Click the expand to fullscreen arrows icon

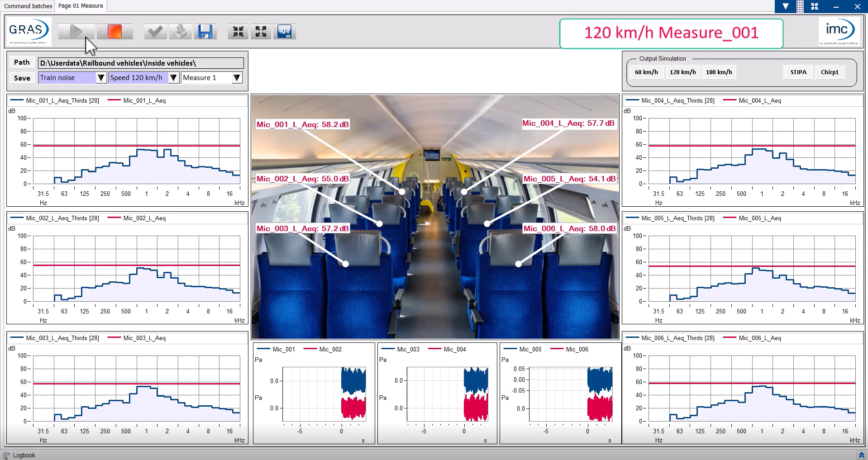tap(261, 32)
